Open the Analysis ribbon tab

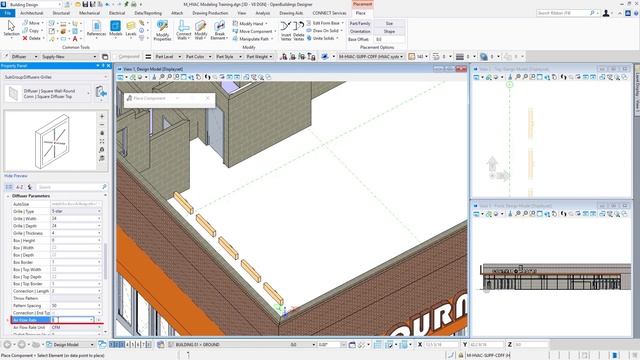[262, 13]
